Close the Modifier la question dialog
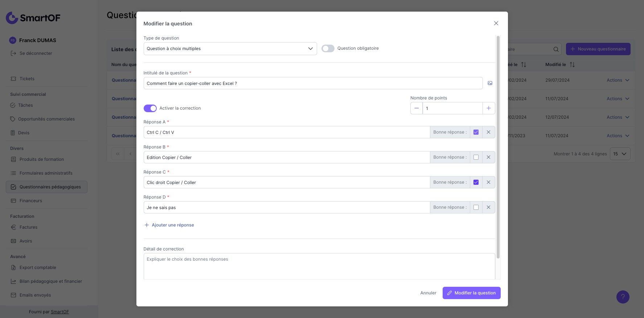The image size is (644, 318). [496, 23]
